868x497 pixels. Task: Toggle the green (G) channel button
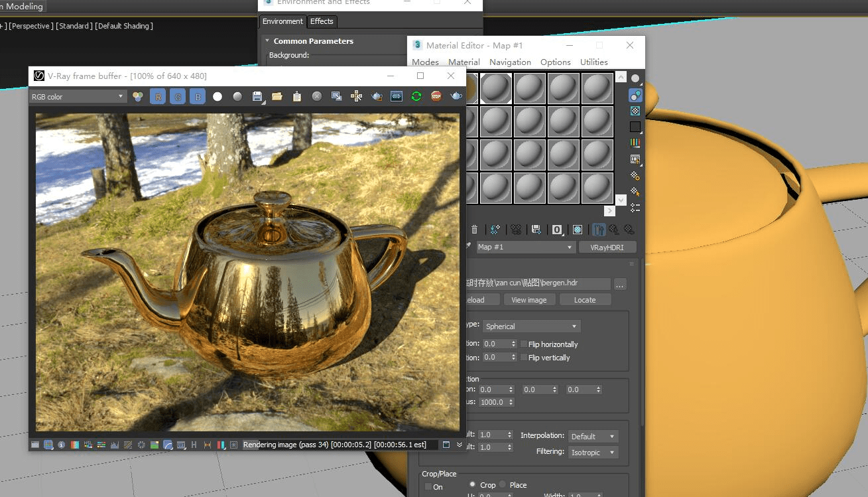coord(178,96)
